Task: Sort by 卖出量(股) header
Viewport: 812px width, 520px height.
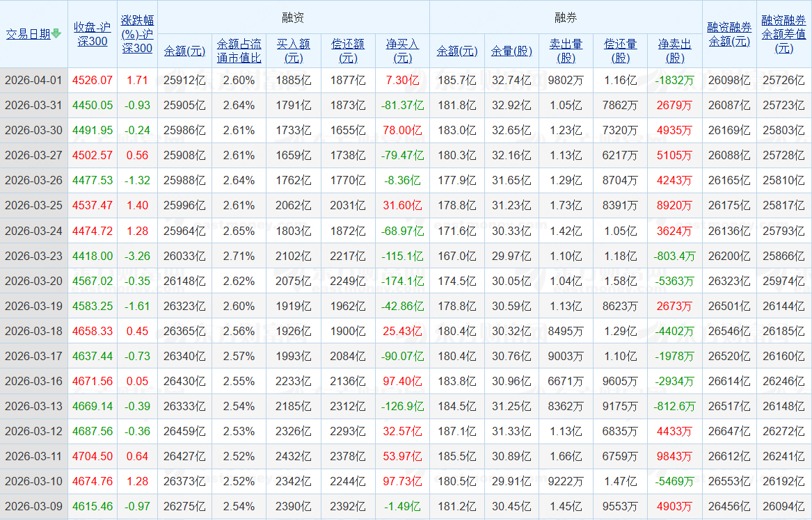Action: 566,51
